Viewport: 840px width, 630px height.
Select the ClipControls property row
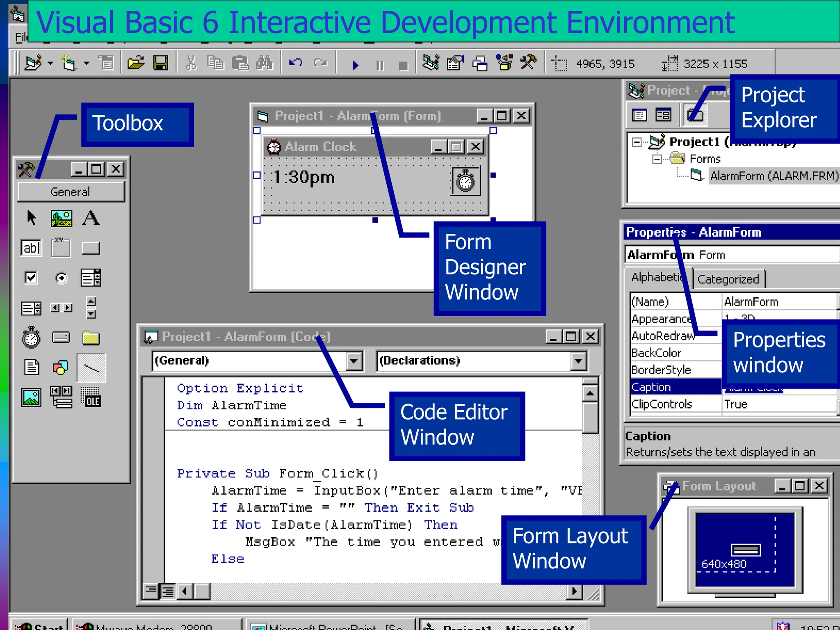tap(733, 404)
